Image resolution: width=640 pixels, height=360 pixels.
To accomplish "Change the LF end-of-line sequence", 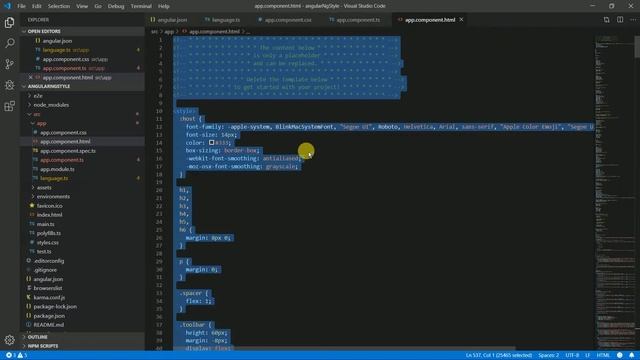I will click(587, 355).
